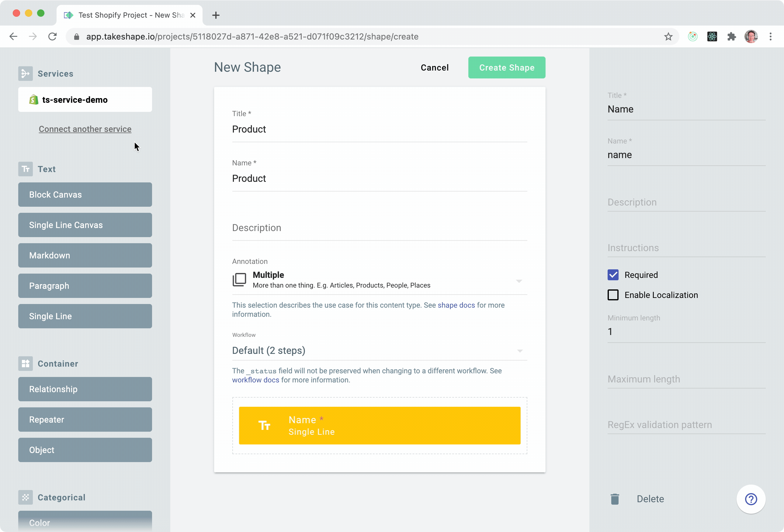Image resolution: width=784 pixels, height=532 pixels.
Task: Go back with the browser back arrow
Action: tap(13, 36)
